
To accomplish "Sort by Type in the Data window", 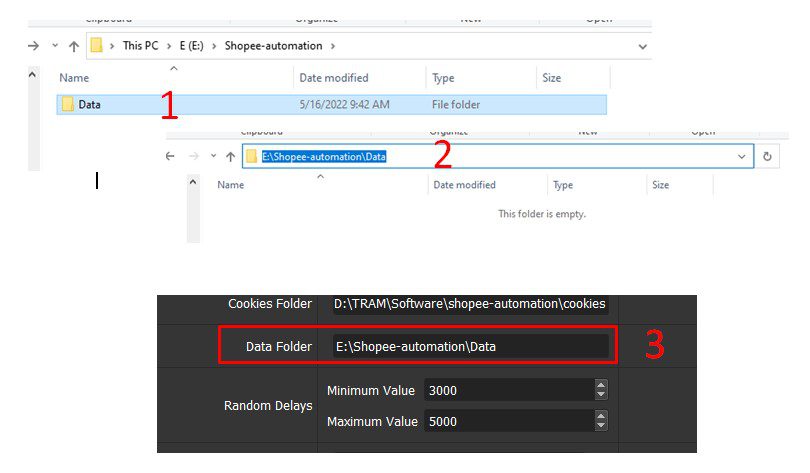I will 563,185.
